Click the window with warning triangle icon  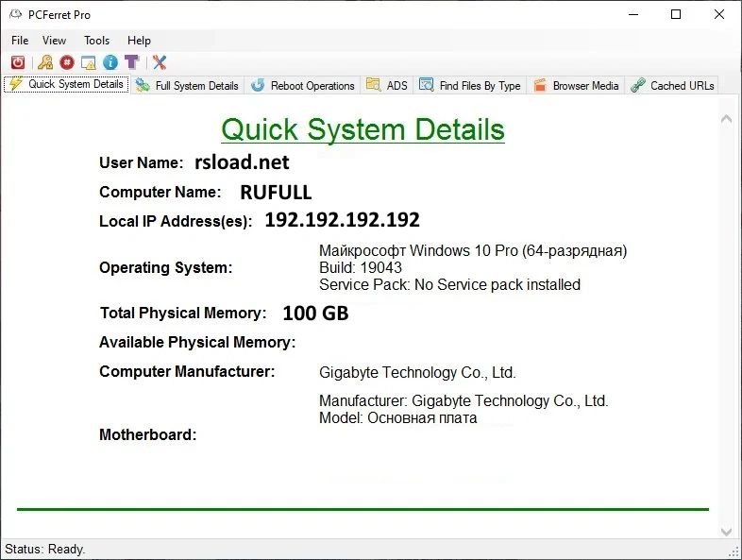[89, 62]
